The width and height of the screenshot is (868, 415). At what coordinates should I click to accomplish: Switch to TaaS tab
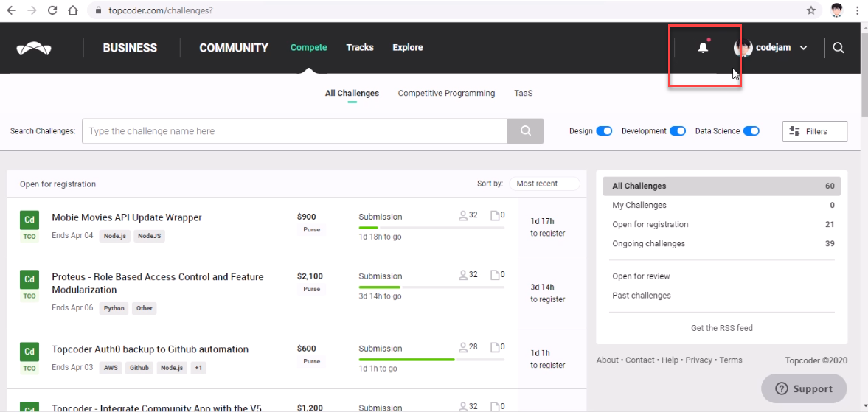[x=523, y=94]
